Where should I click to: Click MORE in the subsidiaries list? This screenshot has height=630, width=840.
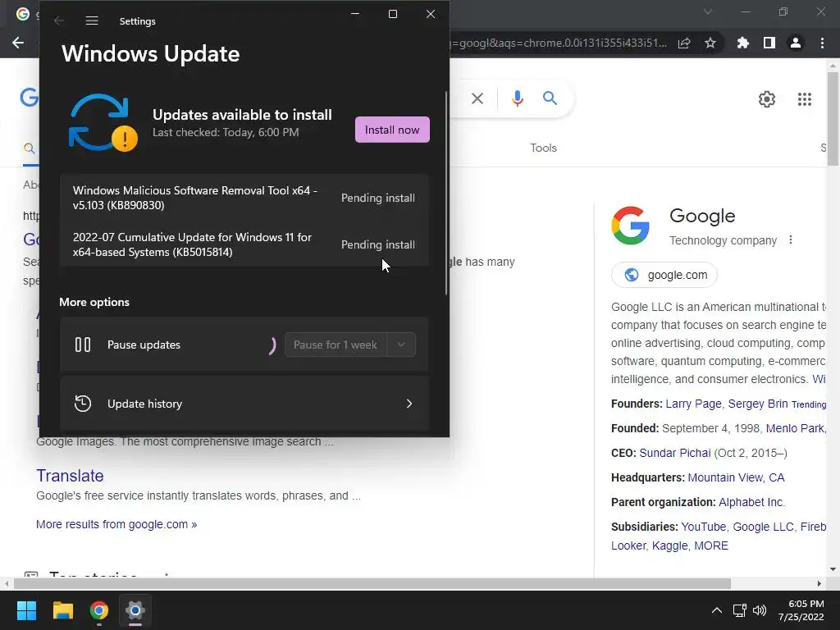tap(711, 546)
